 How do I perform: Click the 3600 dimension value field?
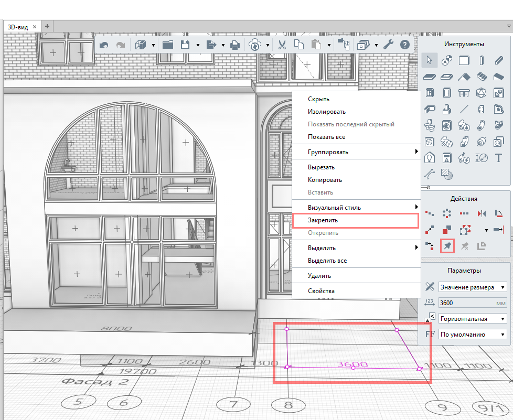462,303
